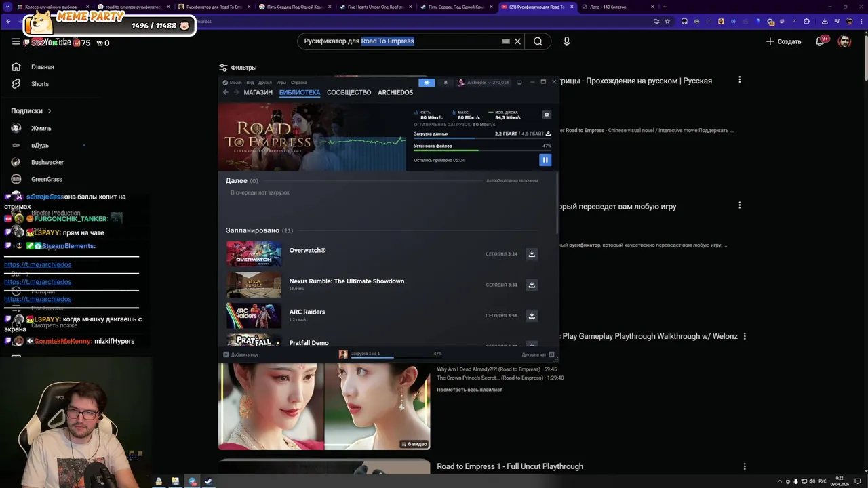This screenshot has width=868, height=488.
Task: Go back with Steam navigation arrow
Action: click(x=226, y=92)
